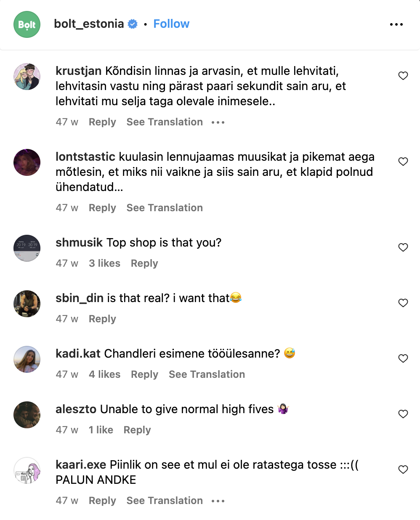Screen dimensions: 420x520
Task: Like lontstastic's comment with heart
Action: click(403, 162)
